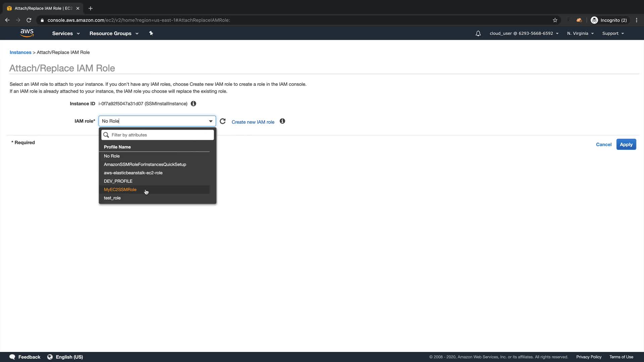Go to Instances breadcrumb link
The height and width of the screenshot is (362, 644).
(x=20, y=52)
